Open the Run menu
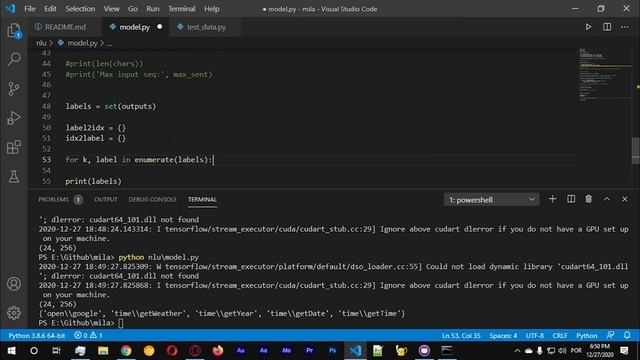The image size is (640, 360). [153, 9]
